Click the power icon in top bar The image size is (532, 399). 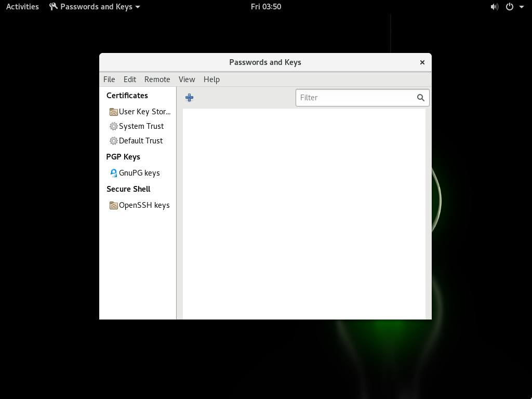click(510, 7)
